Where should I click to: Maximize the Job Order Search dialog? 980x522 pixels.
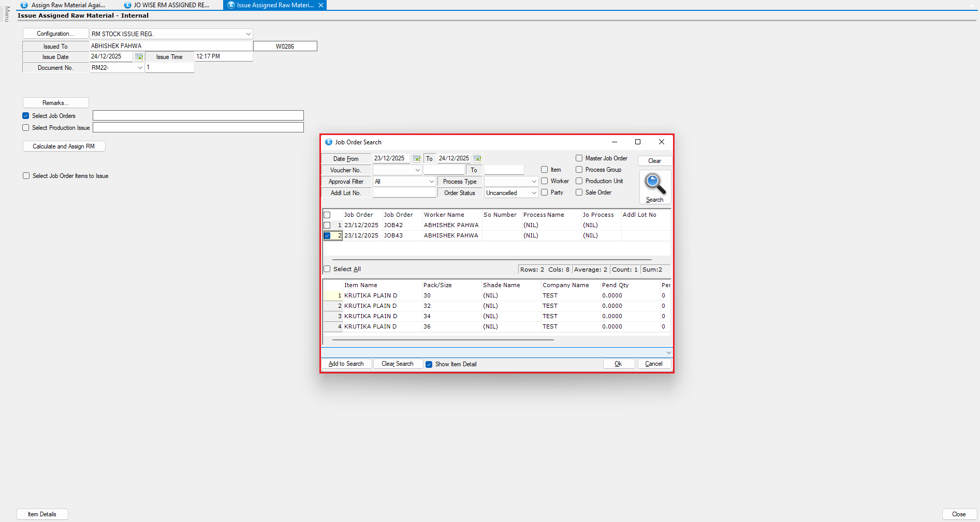point(638,142)
